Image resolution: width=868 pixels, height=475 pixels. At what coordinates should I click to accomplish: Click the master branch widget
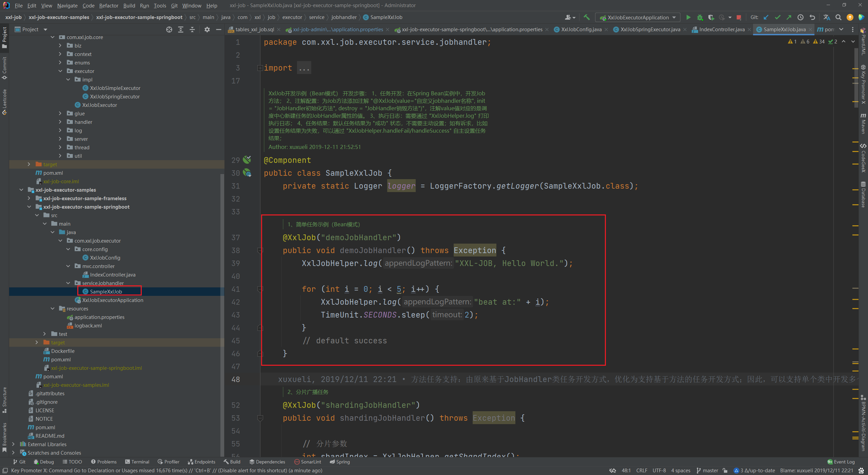click(x=707, y=470)
